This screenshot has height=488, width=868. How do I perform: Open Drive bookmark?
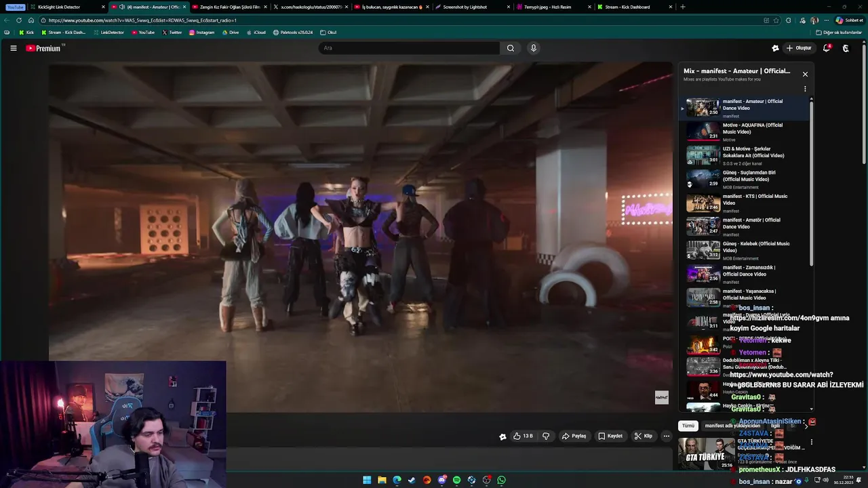(x=230, y=33)
